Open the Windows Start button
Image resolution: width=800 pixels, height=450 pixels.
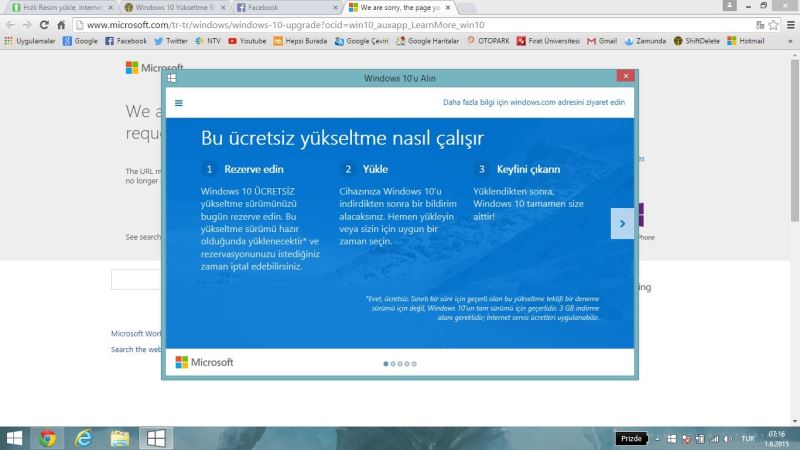tap(14, 438)
